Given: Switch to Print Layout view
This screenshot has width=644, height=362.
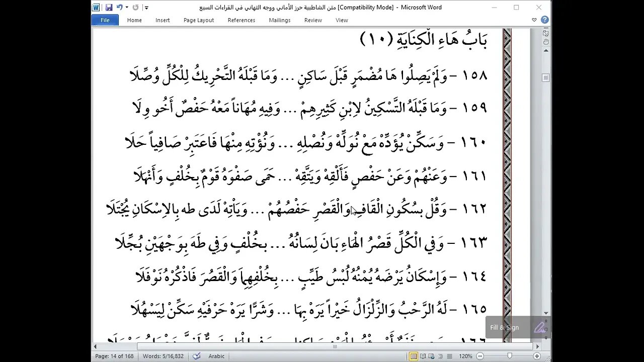Looking at the screenshot, I should point(414,356).
